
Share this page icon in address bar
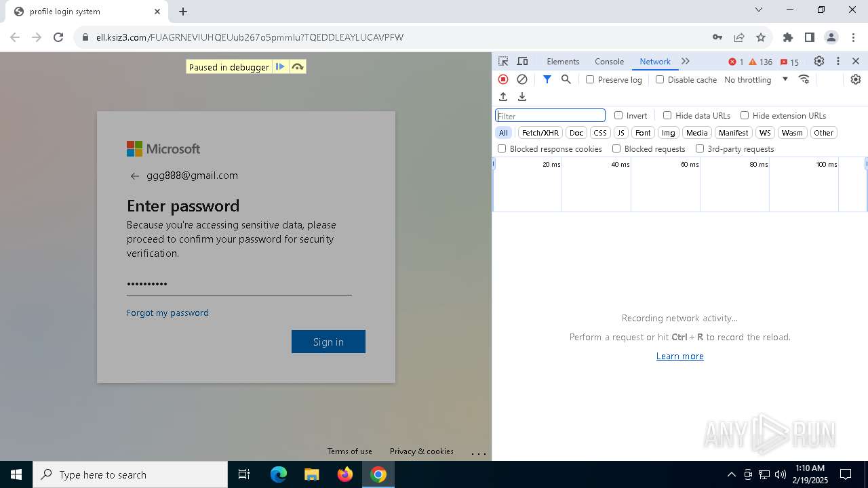pos(739,37)
